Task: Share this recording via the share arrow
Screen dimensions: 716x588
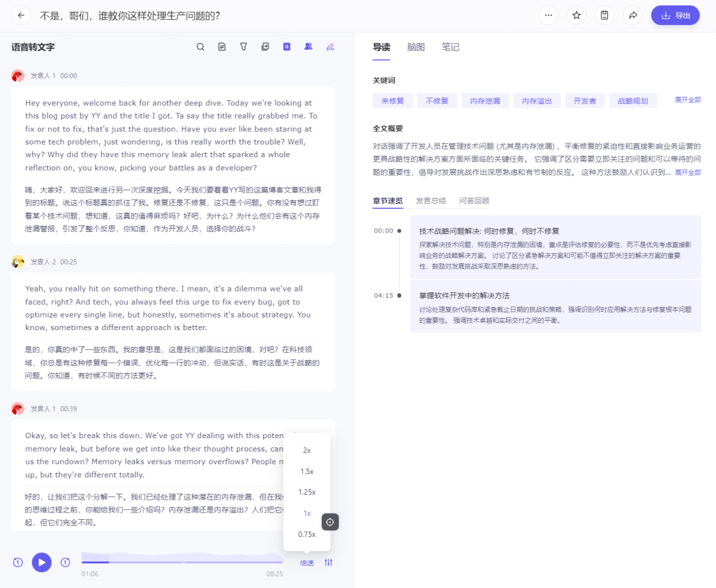Action: [x=632, y=15]
